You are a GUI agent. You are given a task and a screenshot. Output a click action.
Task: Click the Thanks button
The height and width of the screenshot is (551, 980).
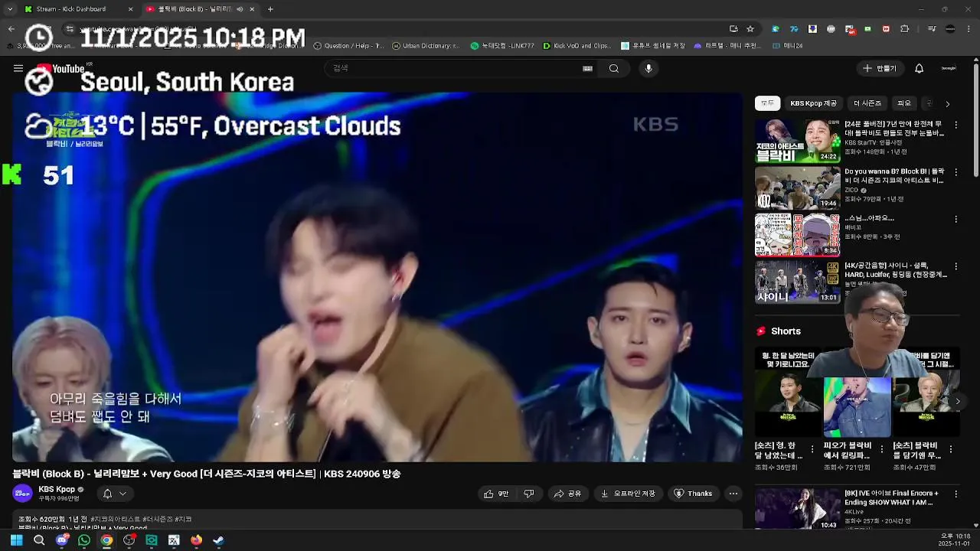(693, 494)
